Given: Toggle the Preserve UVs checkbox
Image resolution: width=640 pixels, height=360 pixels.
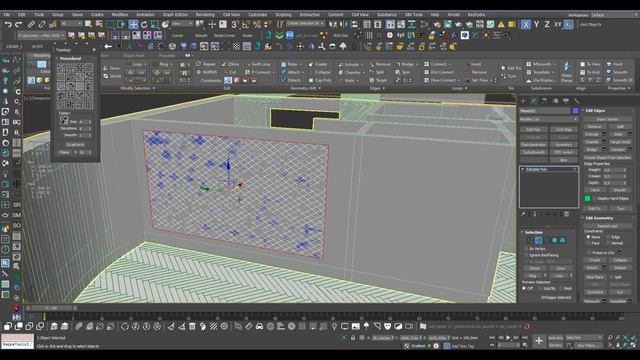Looking at the screenshot, I should (x=589, y=253).
